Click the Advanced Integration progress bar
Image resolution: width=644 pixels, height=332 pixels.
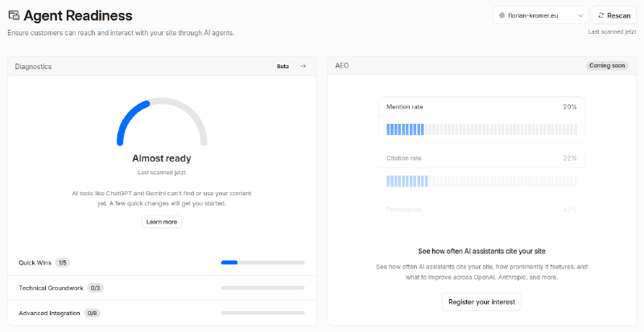pyautogui.click(x=263, y=314)
